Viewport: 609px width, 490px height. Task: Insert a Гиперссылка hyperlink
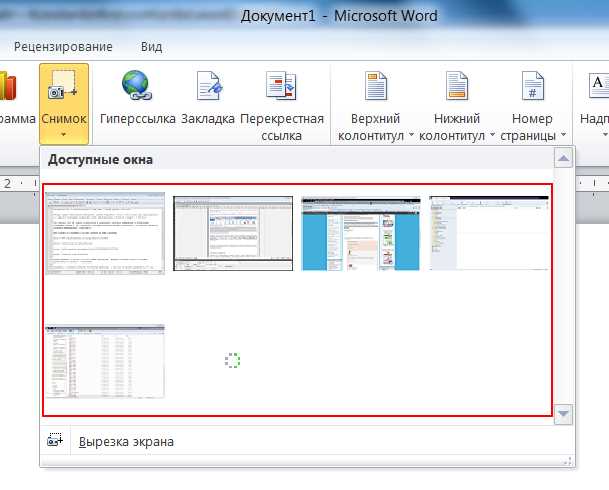(x=137, y=97)
